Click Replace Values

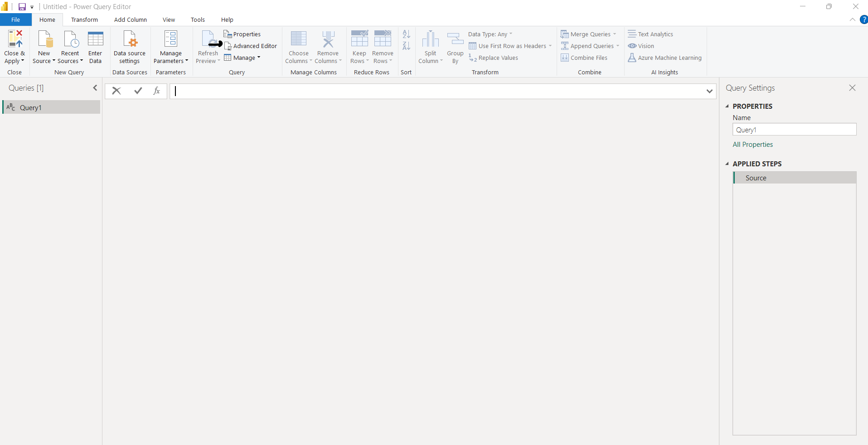coord(494,58)
